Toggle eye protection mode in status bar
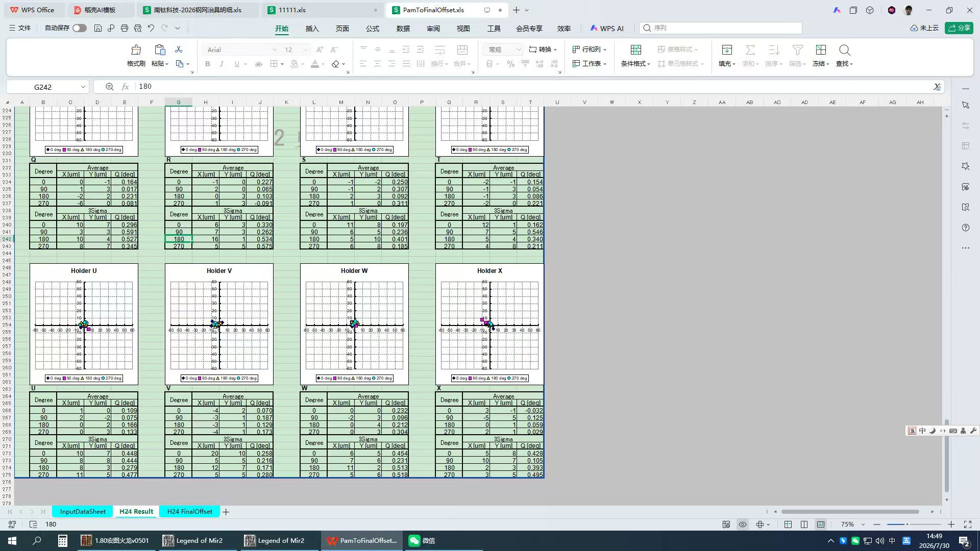The image size is (980, 551). (743, 524)
